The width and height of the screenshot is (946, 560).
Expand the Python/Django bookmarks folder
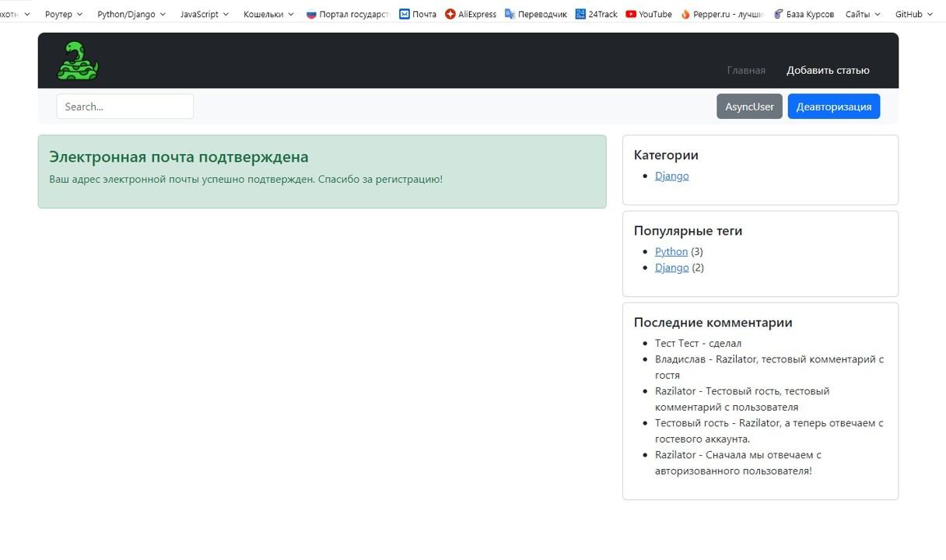[x=131, y=14]
